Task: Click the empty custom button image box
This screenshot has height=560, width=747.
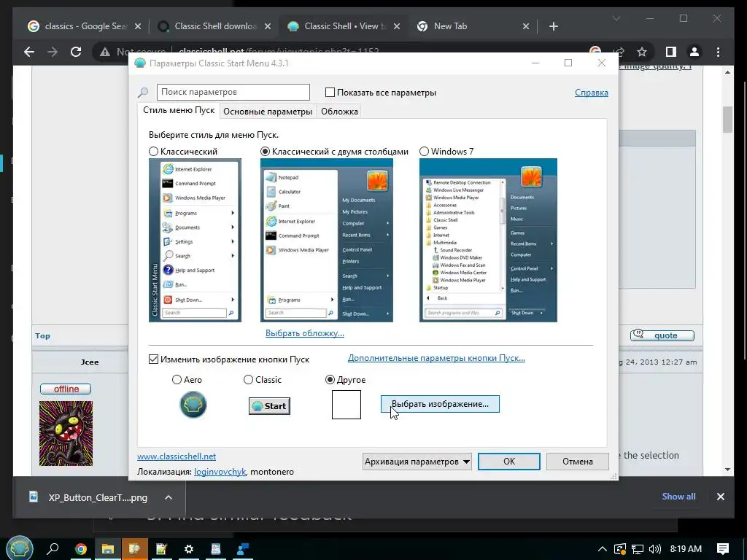Action: [x=347, y=405]
